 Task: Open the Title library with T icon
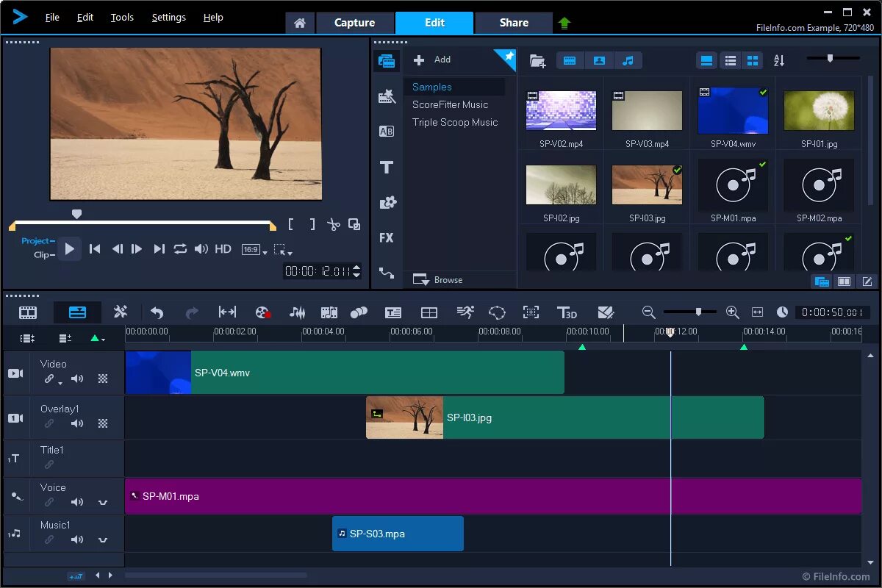tap(387, 168)
